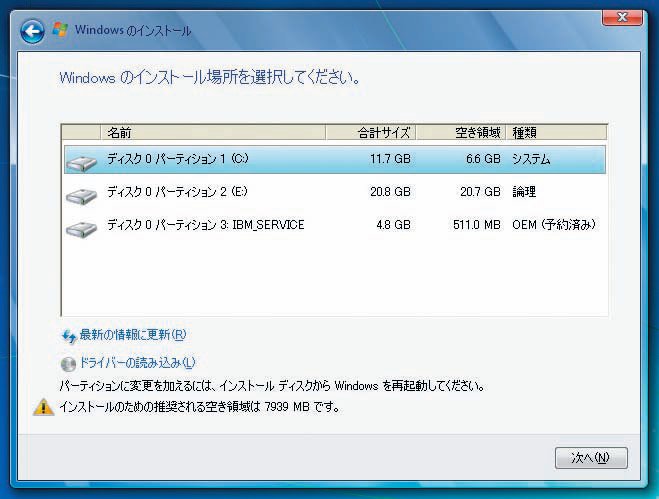659x499 pixels.
Task: Click the OEM (予約済み) type cell
Action: pos(554,225)
